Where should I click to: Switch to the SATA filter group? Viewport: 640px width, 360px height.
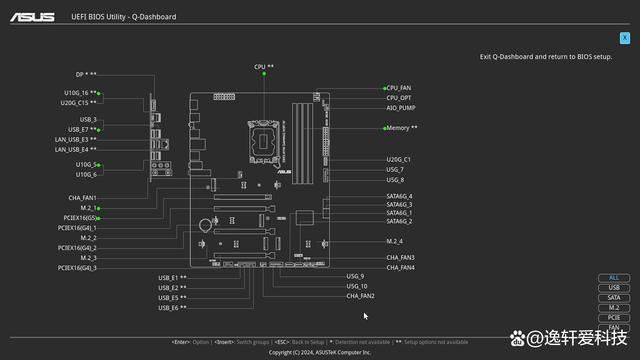pos(614,298)
